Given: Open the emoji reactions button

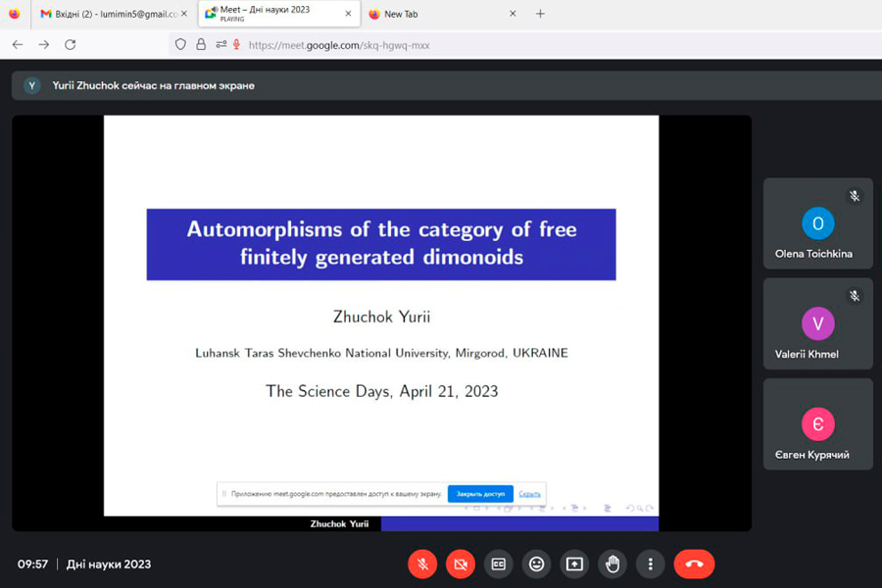Looking at the screenshot, I should [537, 563].
